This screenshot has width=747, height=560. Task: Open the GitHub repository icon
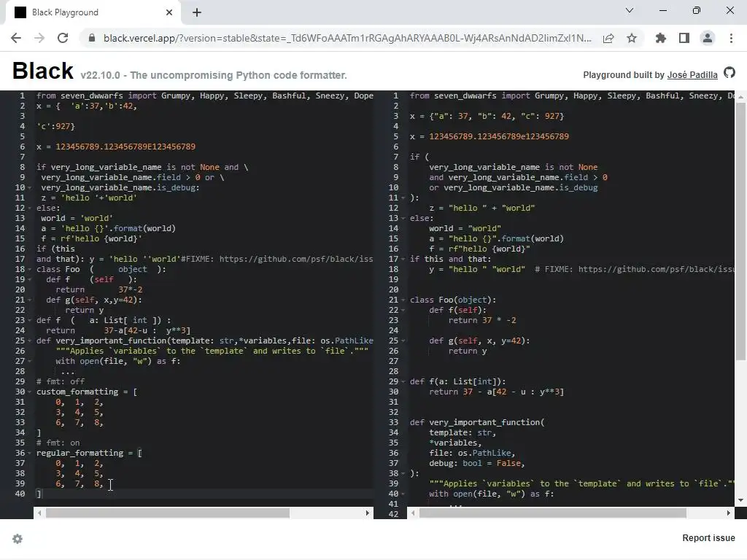729,73
